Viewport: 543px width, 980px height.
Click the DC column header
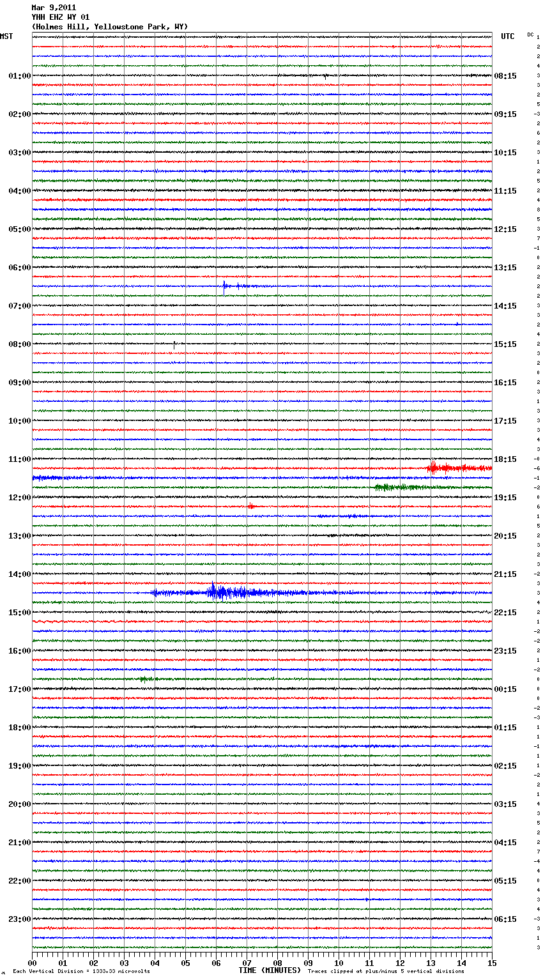(530, 34)
